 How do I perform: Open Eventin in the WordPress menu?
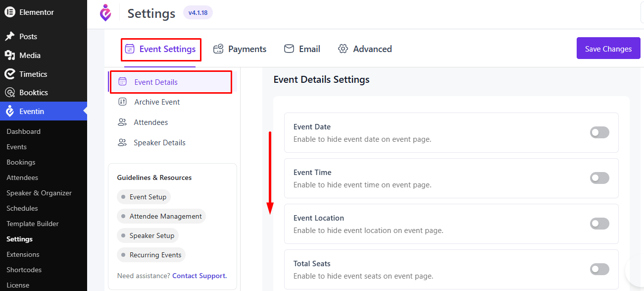click(x=44, y=112)
